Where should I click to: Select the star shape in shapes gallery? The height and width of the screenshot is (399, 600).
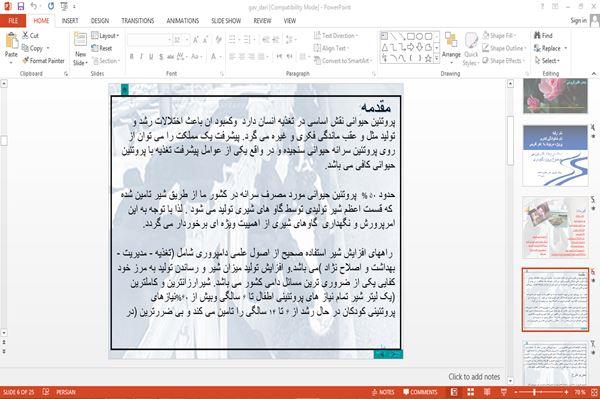[428, 58]
